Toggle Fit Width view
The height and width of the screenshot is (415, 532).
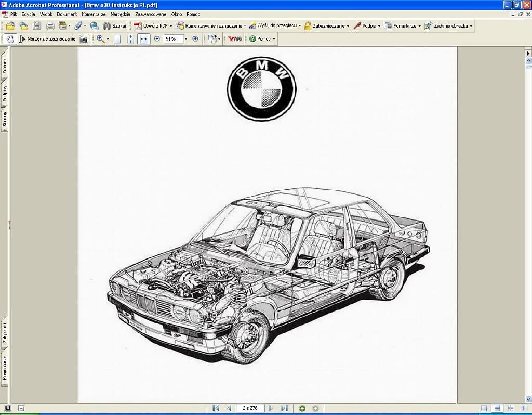[143, 39]
